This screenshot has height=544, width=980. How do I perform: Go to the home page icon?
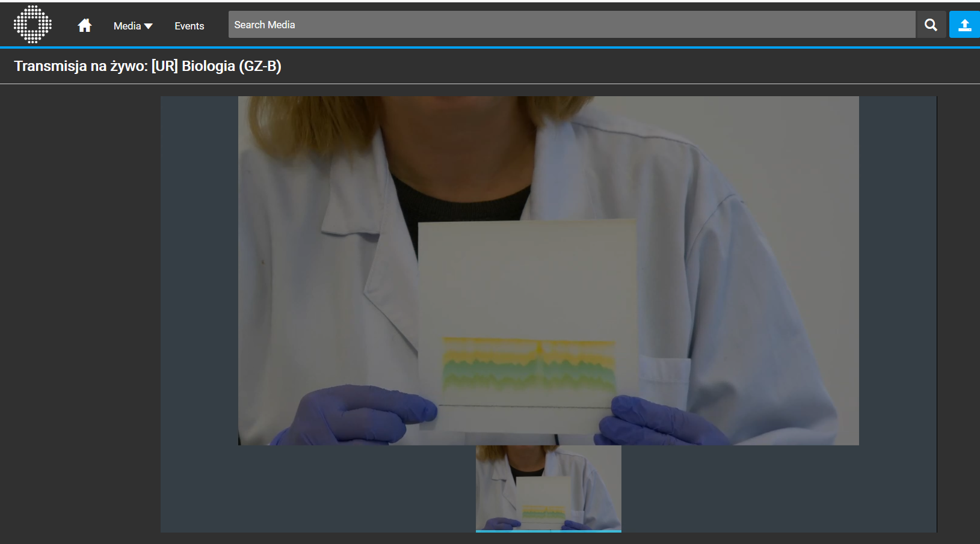(85, 25)
